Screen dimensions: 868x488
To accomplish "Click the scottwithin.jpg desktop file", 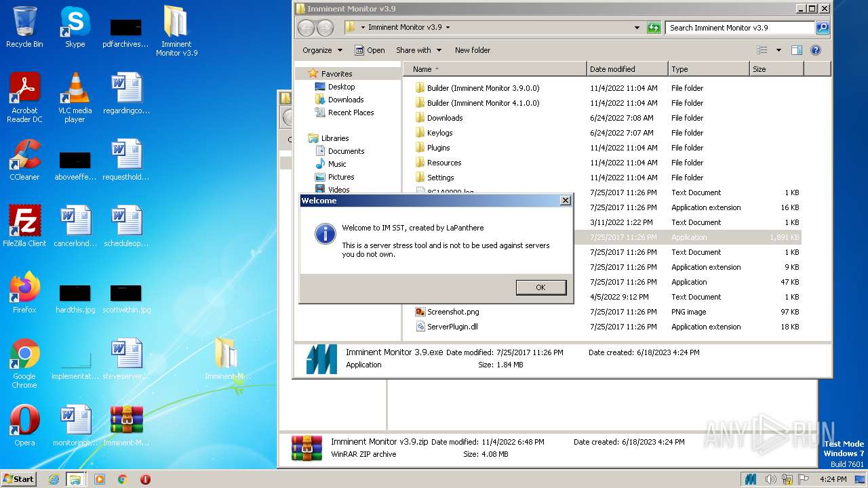I will coord(126,299).
